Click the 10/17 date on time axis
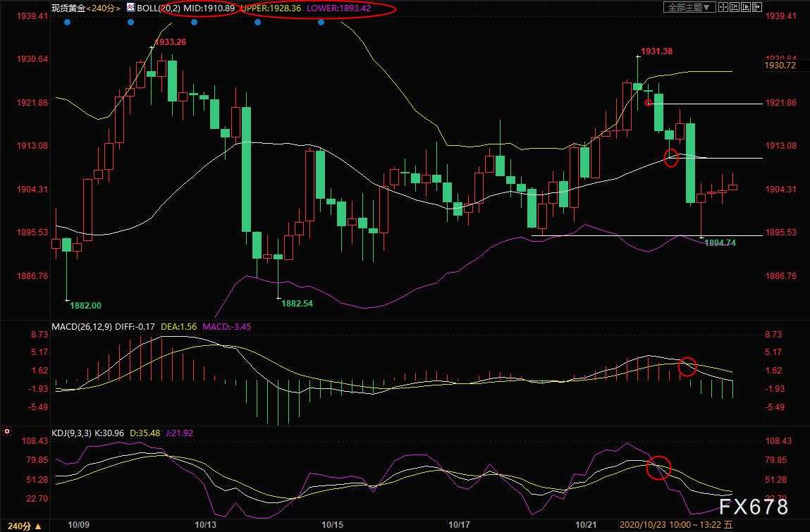The image size is (810, 532). coord(459,525)
